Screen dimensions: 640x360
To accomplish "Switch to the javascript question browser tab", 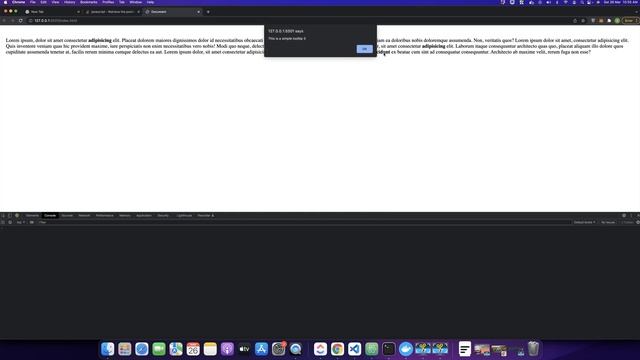I will point(112,12).
